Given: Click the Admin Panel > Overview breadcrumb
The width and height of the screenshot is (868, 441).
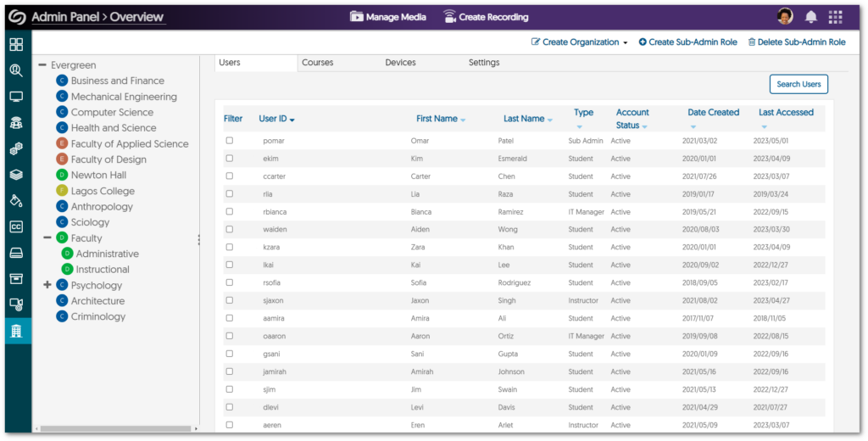Looking at the screenshot, I should point(98,17).
